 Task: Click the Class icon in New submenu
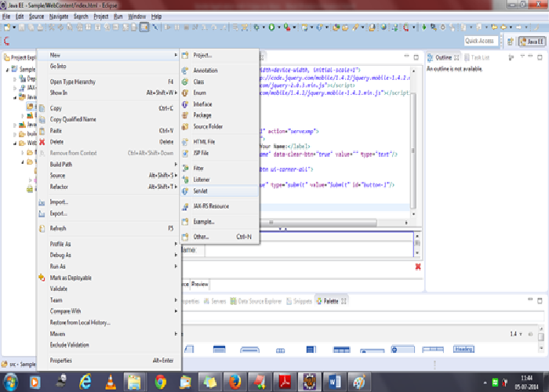tap(185, 82)
